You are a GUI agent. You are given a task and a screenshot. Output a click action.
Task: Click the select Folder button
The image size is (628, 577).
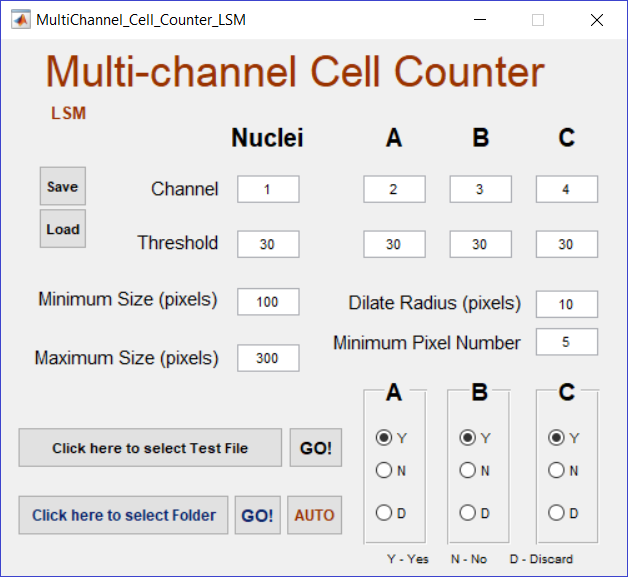pyautogui.click(x=123, y=515)
